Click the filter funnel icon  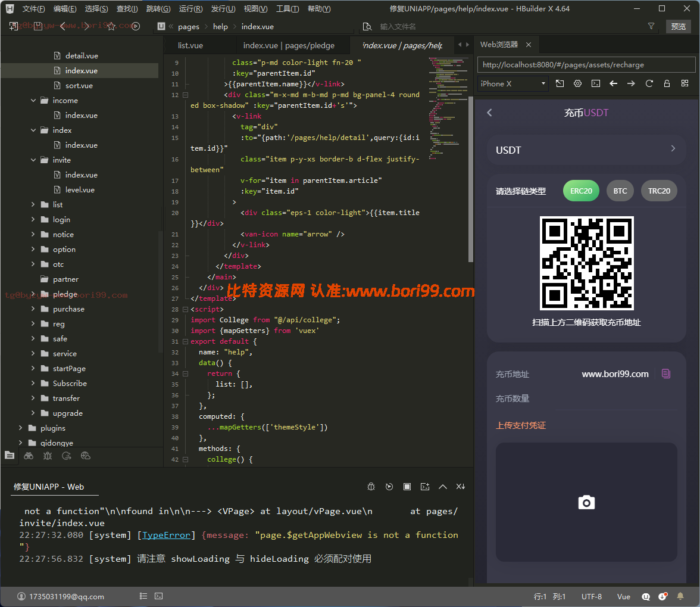[651, 26]
